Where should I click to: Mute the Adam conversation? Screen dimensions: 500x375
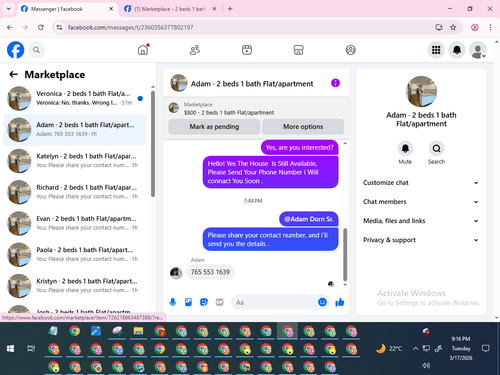click(x=405, y=149)
